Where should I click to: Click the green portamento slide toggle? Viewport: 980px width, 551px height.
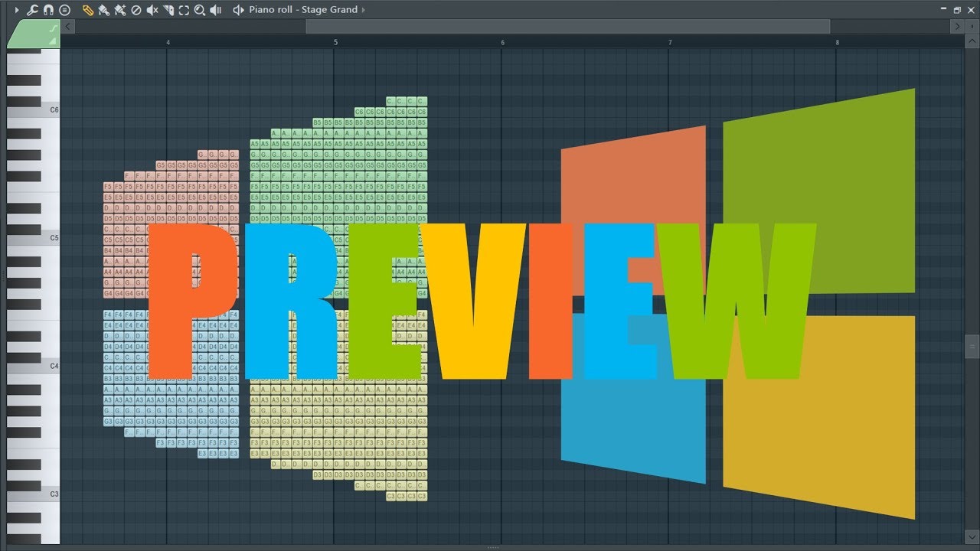point(54,28)
